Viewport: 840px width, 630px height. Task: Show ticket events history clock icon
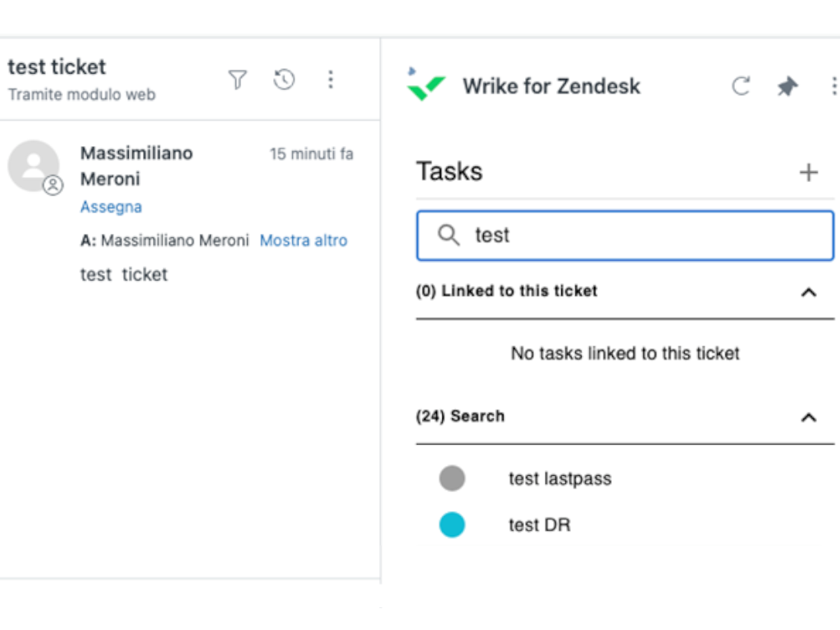click(283, 80)
